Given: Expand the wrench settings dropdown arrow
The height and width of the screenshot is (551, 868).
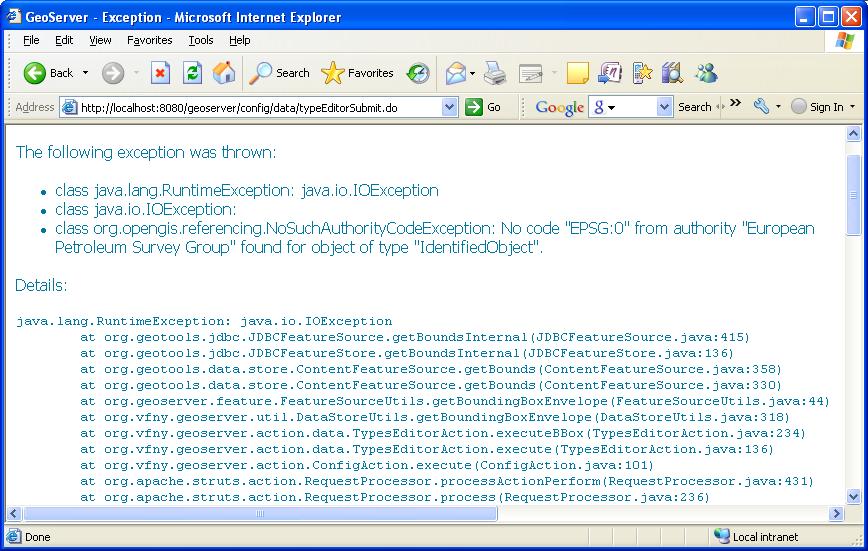Looking at the screenshot, I should (778, 106).
